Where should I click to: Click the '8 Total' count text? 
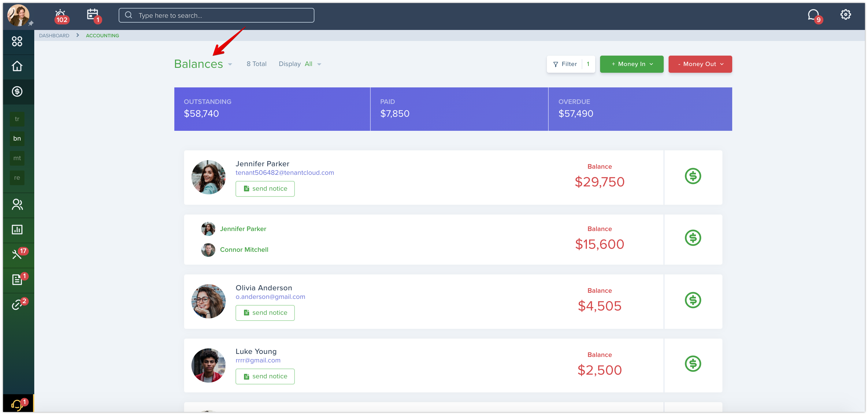pos(256,64)
